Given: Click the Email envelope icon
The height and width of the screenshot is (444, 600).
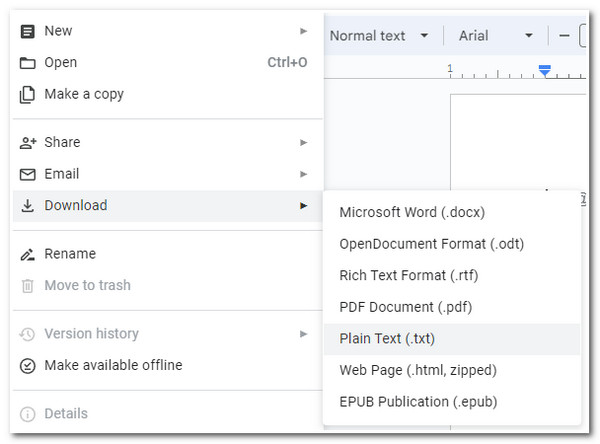Looking at the screenshot, I should point(27,174).
